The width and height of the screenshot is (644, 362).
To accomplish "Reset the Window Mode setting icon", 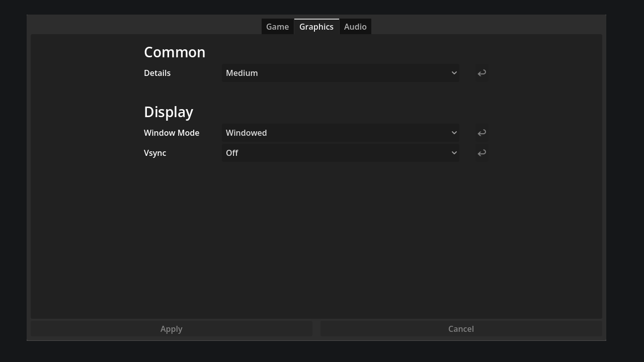I will click(x=481, y=133).
